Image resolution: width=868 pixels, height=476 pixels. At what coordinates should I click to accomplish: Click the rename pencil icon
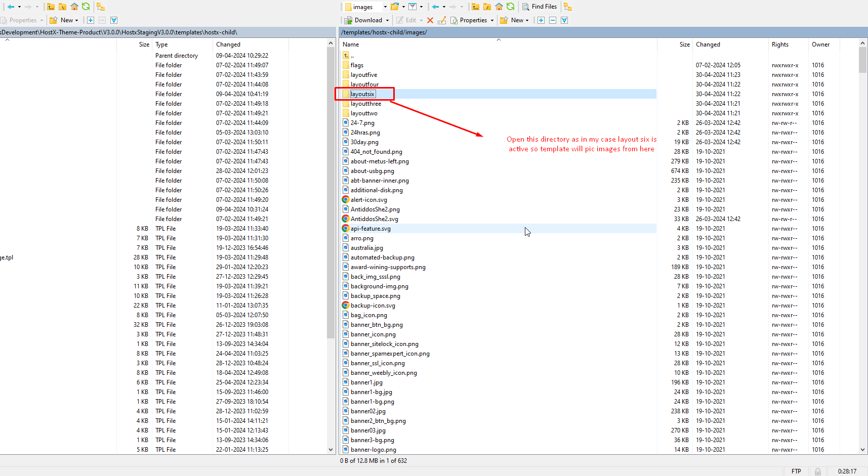pyautogui.click(x=442, y=20)
